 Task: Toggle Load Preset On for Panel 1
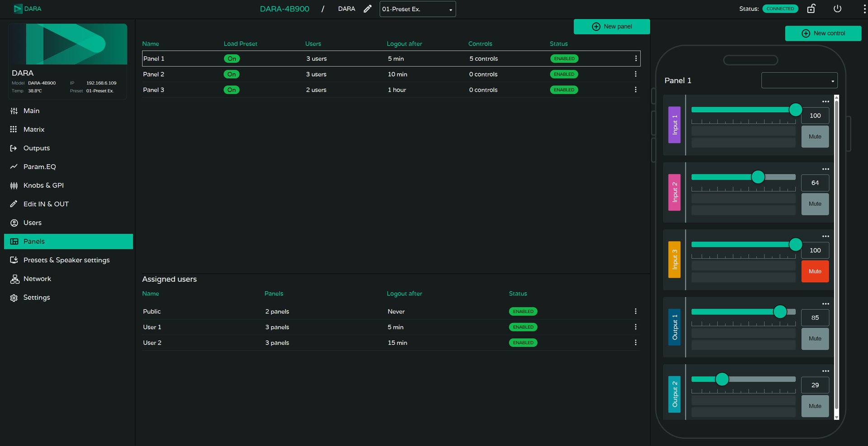231,58
